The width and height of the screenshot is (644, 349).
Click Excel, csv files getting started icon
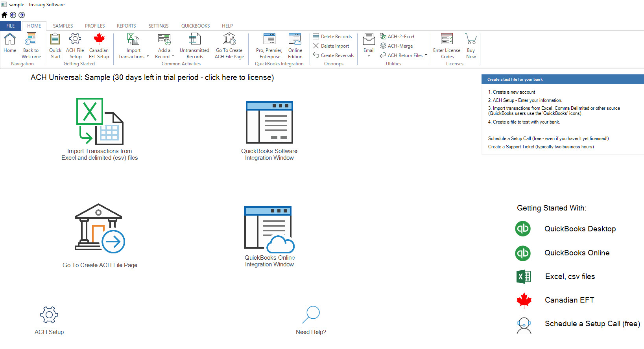coord(524,277)
